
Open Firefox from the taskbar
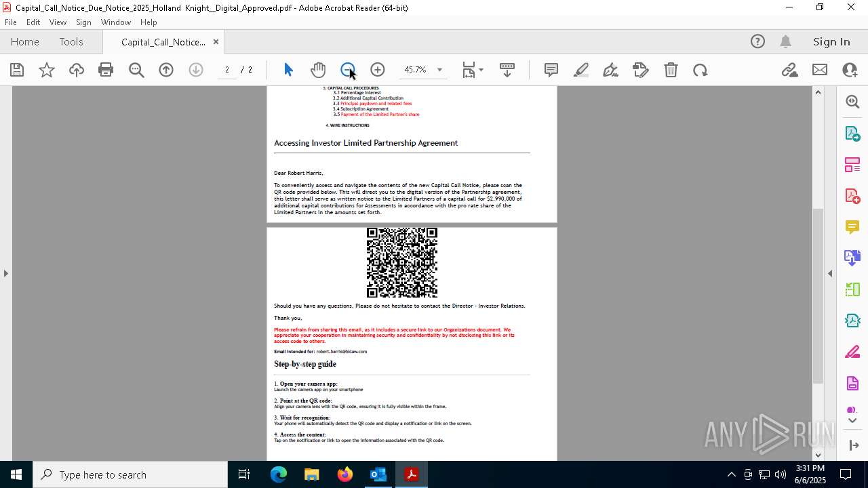(x=345, y=474)
